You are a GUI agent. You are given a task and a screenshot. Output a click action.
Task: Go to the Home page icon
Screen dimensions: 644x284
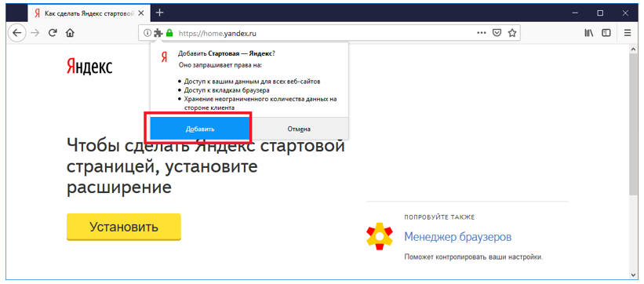pyautogui.click(x=70, y=33)
